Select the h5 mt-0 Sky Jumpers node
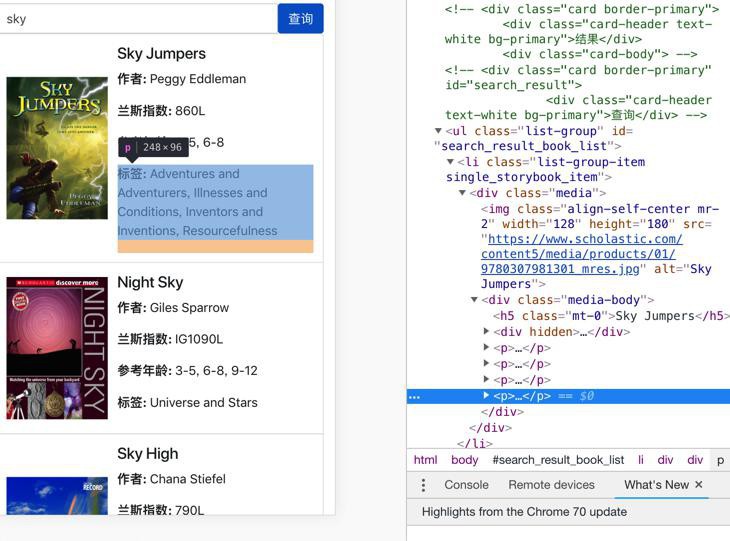The height and width of the screenshot is (541, 730). tap(611, 316)
